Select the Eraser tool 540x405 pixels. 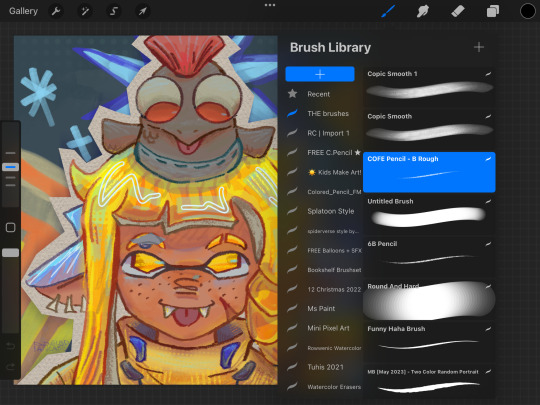[458, 11]
